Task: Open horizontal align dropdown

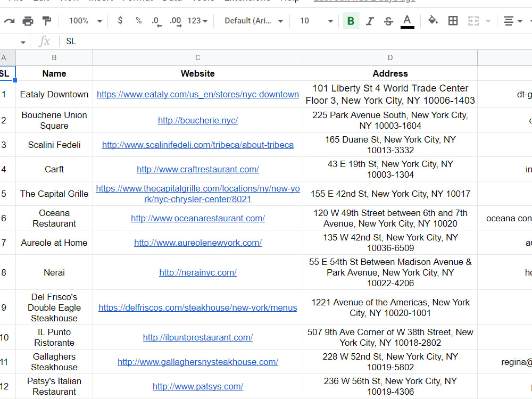Action: pyautogui.click(x=512, y=21)
